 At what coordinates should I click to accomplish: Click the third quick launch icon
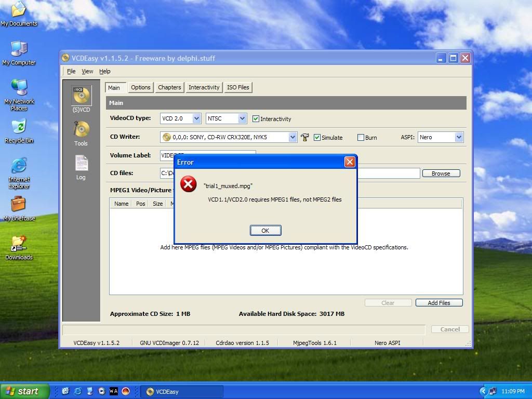[89, 391]
